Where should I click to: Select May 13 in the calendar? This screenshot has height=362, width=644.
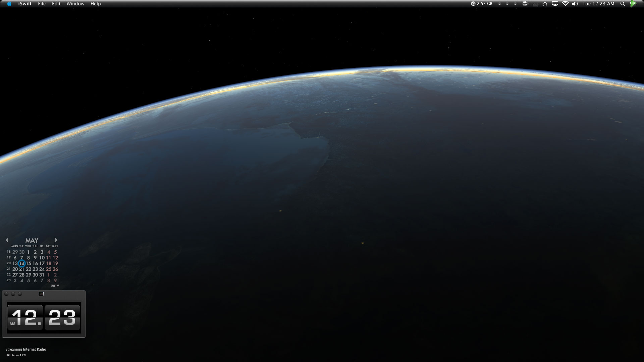[x=15, y=263]
